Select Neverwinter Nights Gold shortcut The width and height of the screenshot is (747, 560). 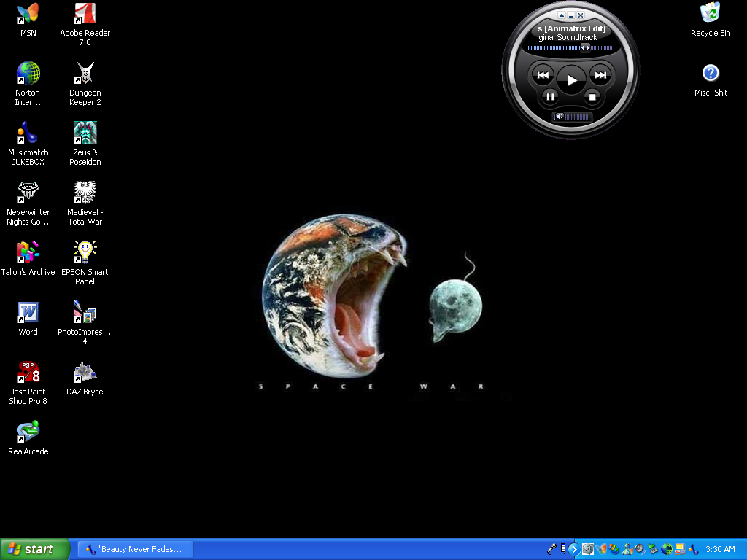(28, 204)
